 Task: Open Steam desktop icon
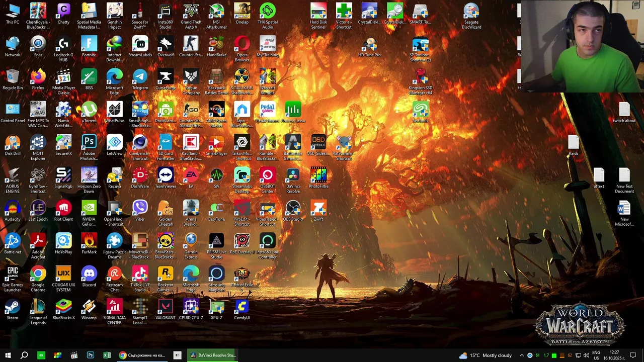point(13,309)
